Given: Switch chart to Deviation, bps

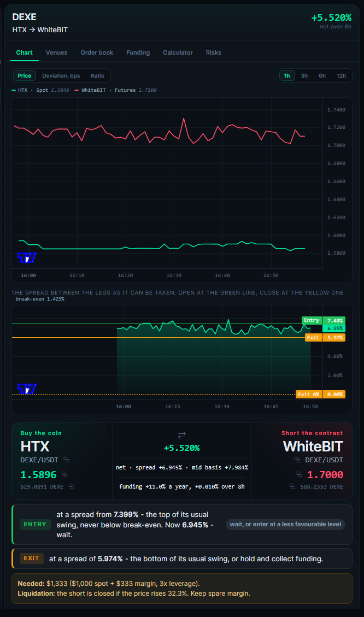Looking at the screenshot, I should click(61, 75).
